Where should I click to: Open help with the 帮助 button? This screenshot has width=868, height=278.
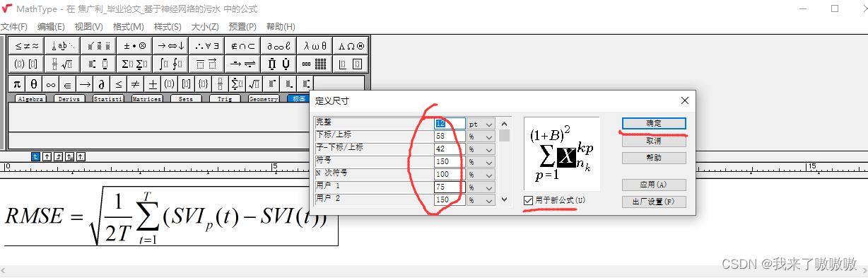(x=654, y=158)
